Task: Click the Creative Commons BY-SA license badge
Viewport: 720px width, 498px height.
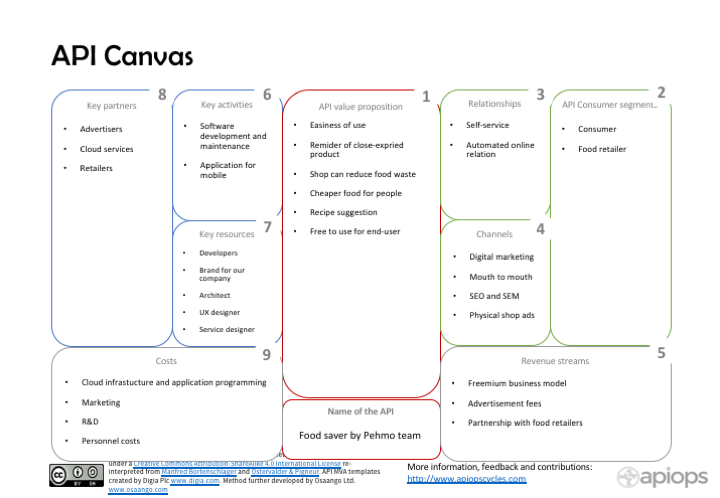Action: point(76,476)
